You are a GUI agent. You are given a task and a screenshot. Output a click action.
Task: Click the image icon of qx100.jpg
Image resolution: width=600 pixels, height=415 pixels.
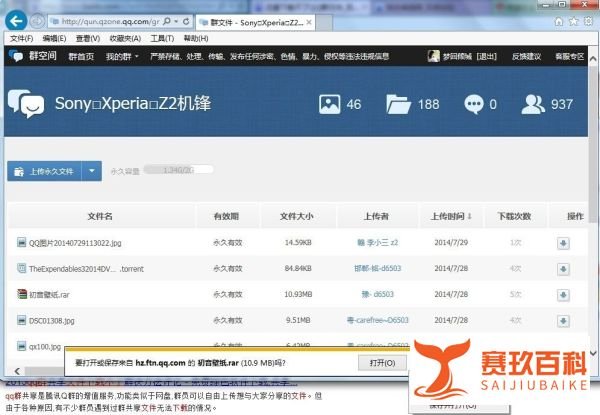pos(21,346)
